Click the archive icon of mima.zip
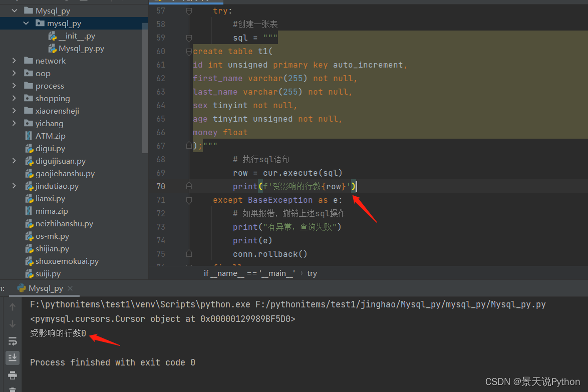The width and height of the screenshot is (588, 392). 29,211
